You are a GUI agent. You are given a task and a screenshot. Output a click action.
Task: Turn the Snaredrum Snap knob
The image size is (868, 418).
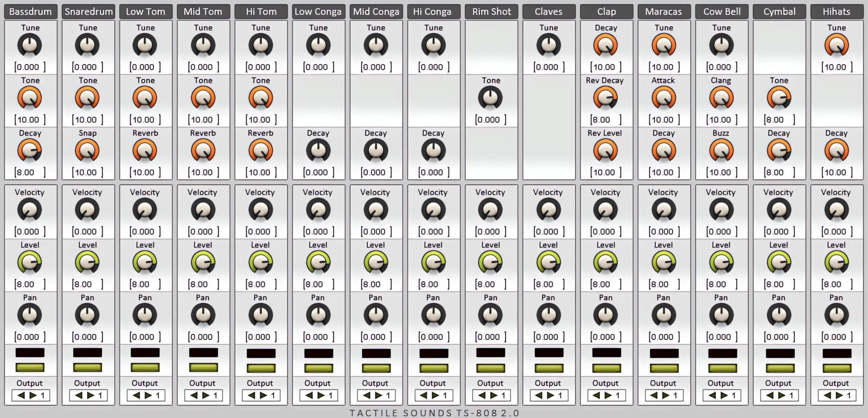pyautogui.click(x=87, y=150)
